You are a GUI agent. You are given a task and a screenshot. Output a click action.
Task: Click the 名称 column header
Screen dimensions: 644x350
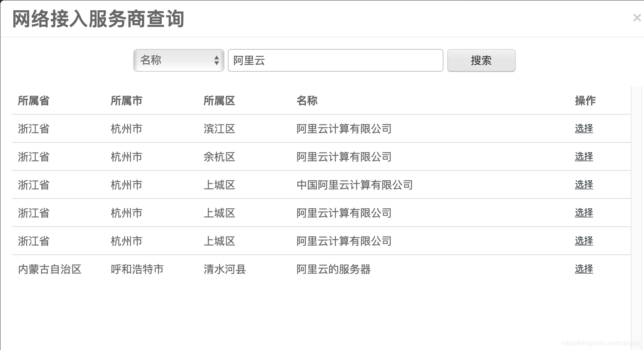[307, 101]
